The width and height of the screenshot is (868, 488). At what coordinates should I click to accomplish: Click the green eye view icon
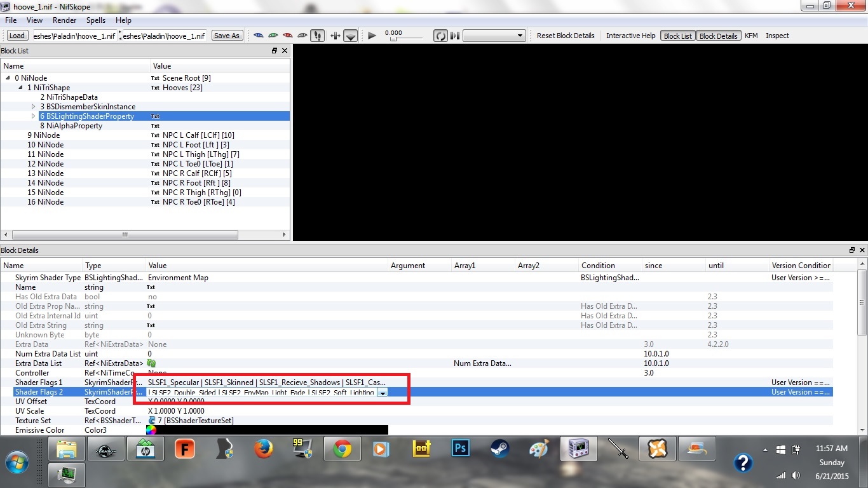[273, 36]
